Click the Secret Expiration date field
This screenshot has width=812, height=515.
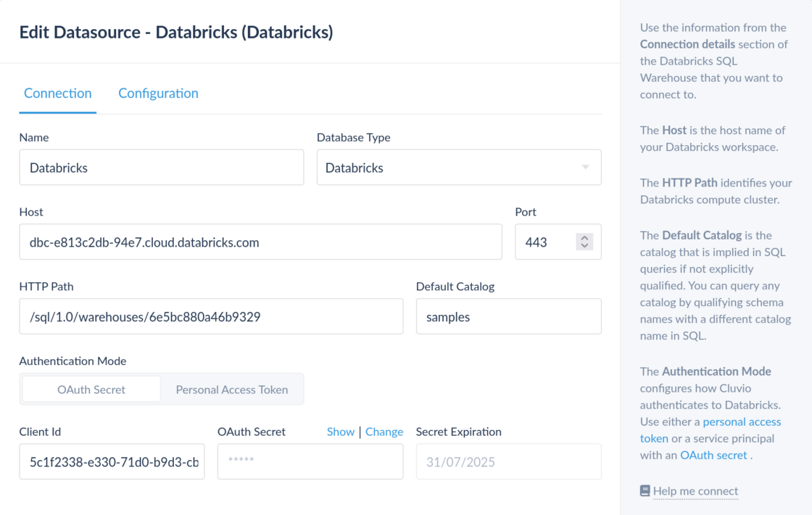coord(508,461)
